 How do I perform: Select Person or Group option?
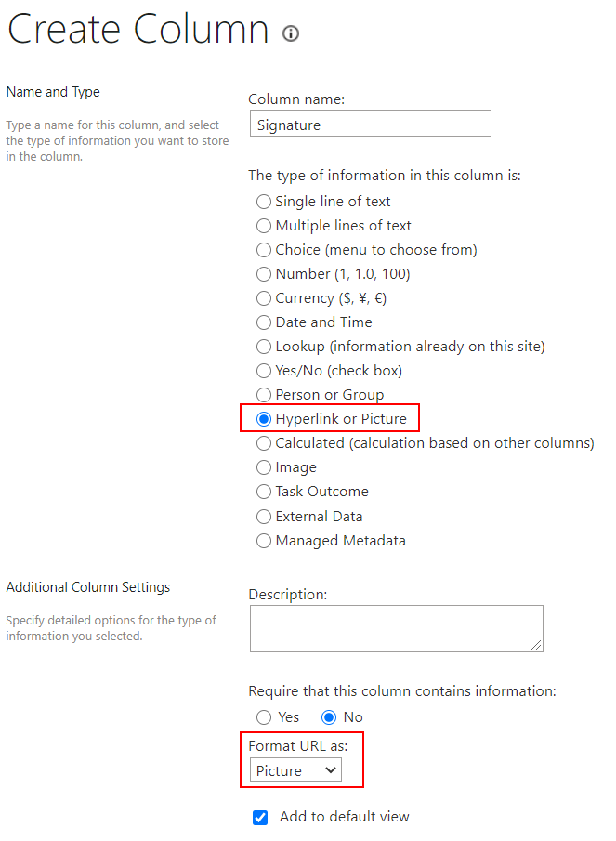click(x=264, y=395)
